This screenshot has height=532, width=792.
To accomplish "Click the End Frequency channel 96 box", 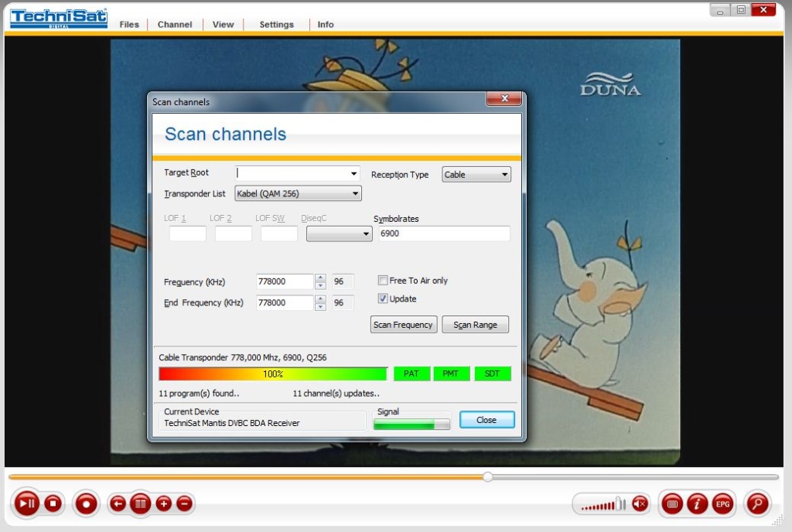I will coord(343,302).
